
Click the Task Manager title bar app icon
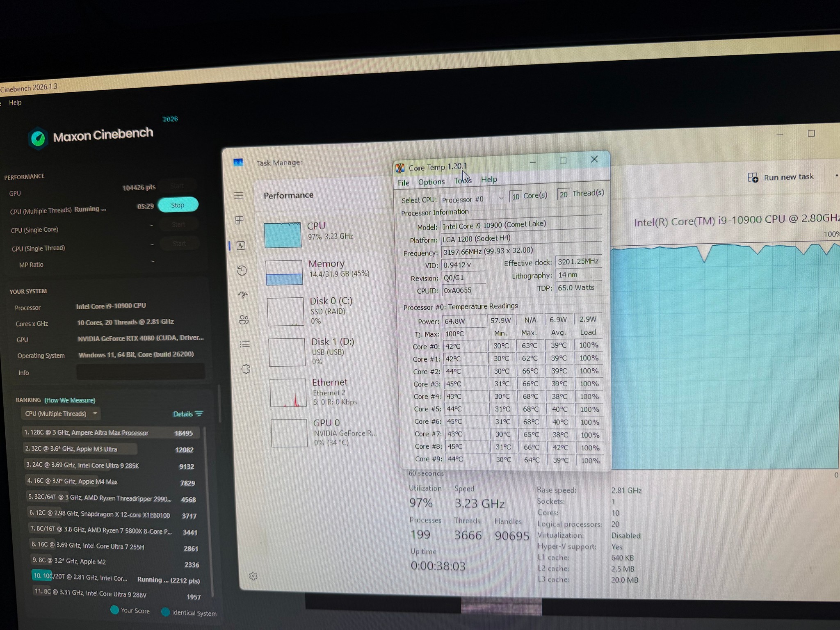[238, 162]
